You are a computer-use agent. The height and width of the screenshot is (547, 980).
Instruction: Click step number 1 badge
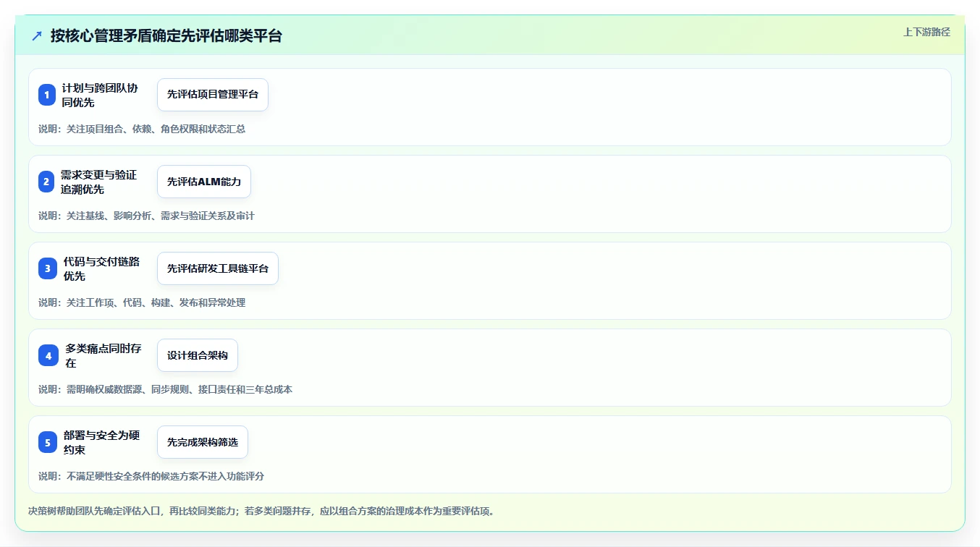(47, 95)
